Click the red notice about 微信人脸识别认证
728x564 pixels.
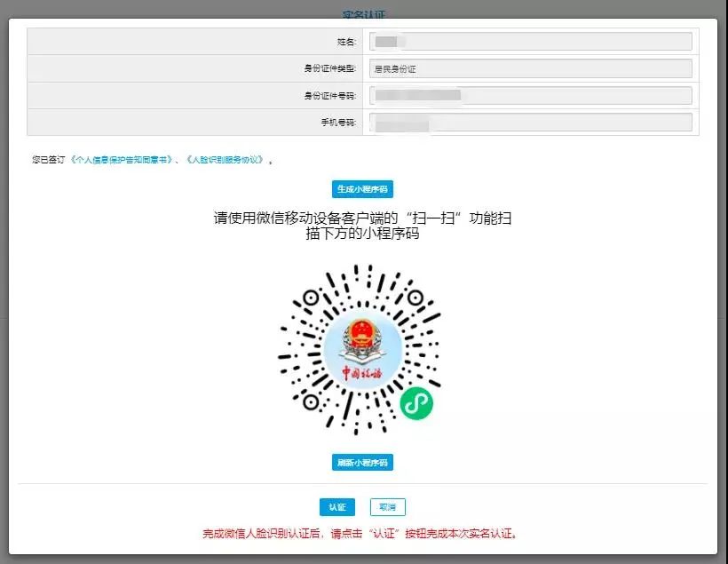click(x=360, y=534)
